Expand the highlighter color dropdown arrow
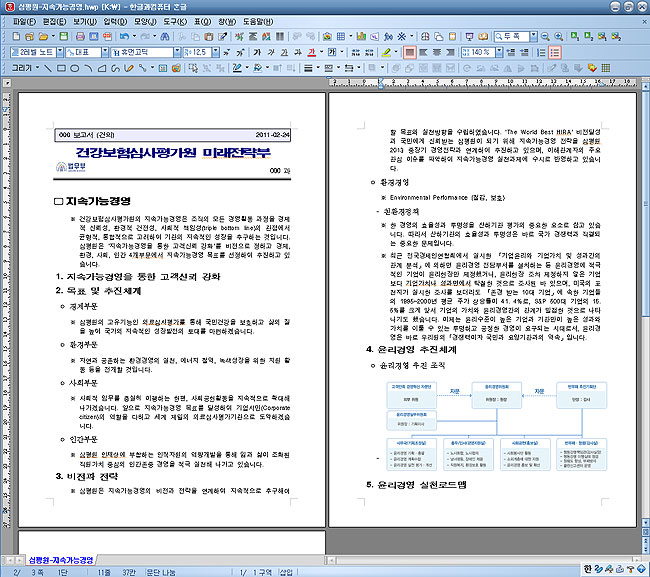The height and width of the screenshot is (577, 650). (x=396, y=52)
